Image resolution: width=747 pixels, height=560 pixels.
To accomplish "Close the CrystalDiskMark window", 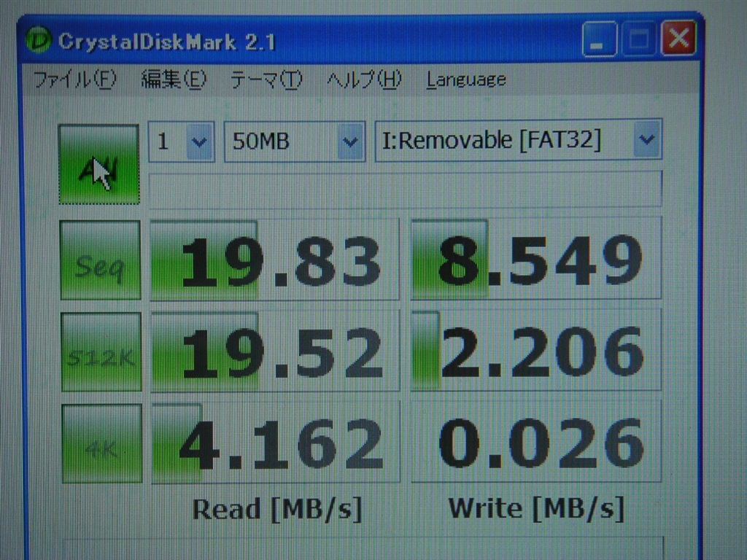I will tap(678, 38).
